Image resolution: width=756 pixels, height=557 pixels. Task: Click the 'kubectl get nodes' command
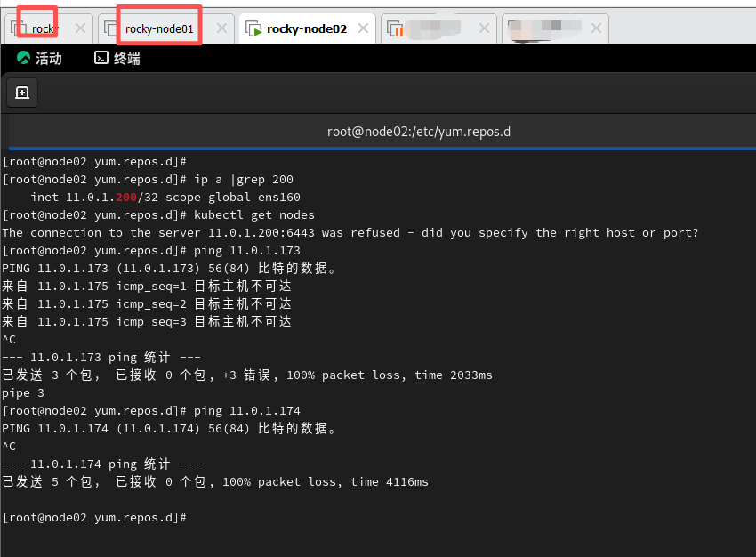click(x=254, y=215)
